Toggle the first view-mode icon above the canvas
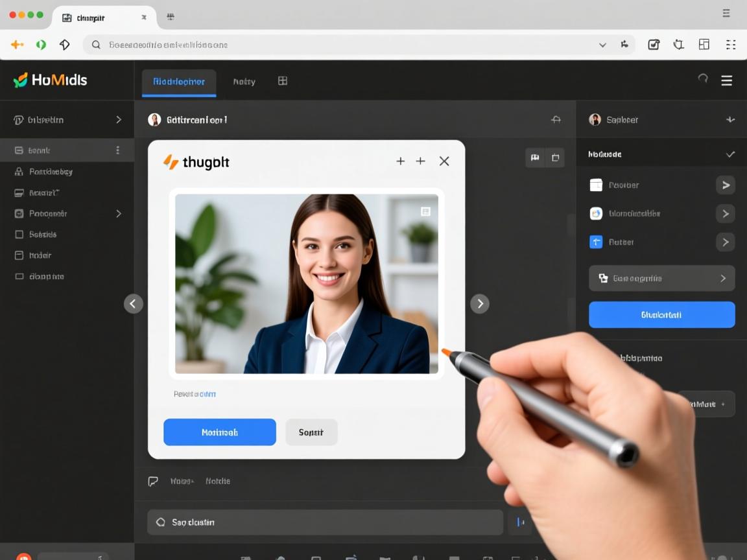The image size is (747, 560). click(x=535, y=157)
